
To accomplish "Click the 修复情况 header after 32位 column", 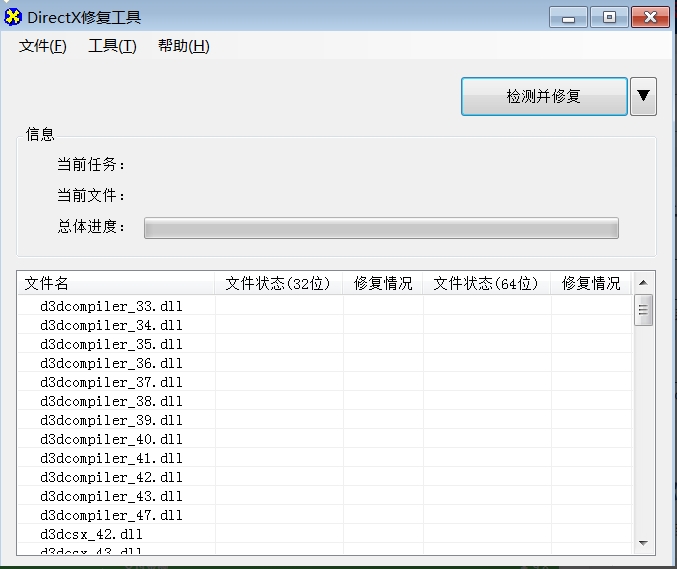I will 383,283.
